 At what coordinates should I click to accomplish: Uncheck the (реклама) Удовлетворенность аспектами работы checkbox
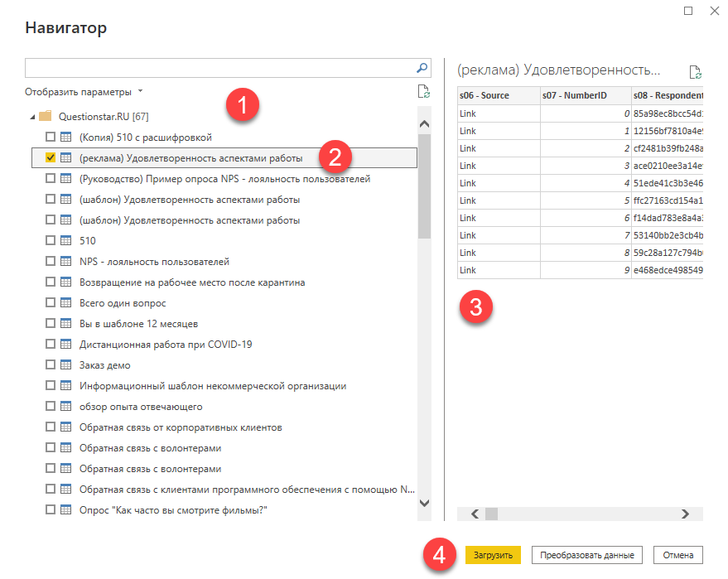click(51, 157)
